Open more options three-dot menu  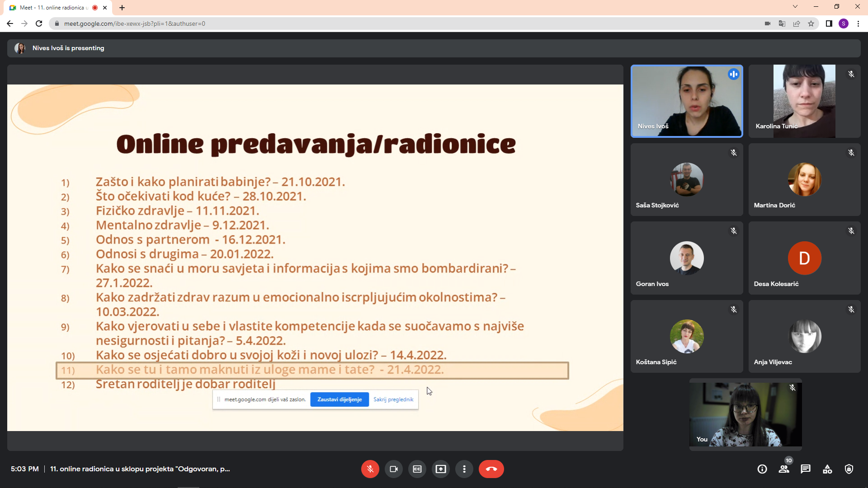(x=464, y=469)
